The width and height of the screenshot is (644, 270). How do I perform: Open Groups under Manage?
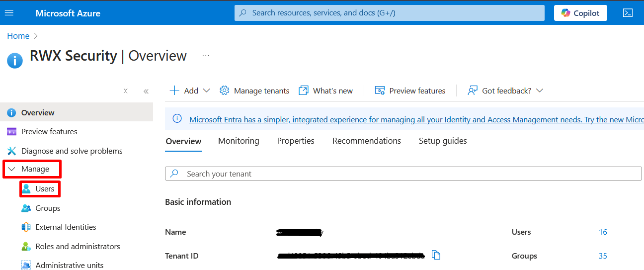pos(48,208)
